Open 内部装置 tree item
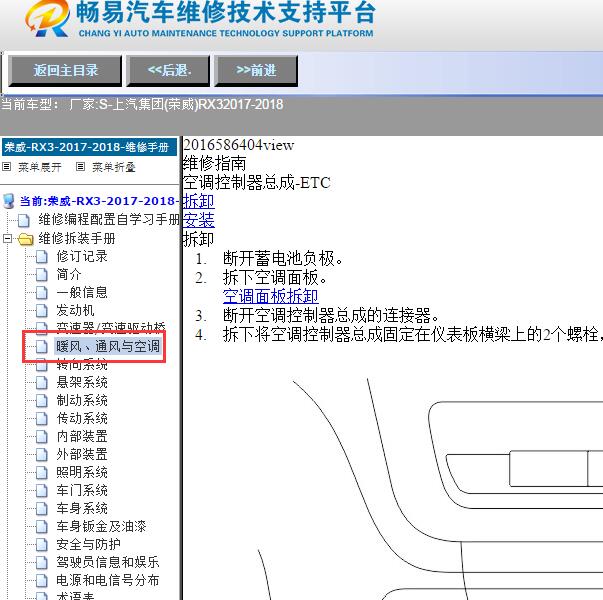The width and height of the screenshot is (603, 600). tap(82, 436)
